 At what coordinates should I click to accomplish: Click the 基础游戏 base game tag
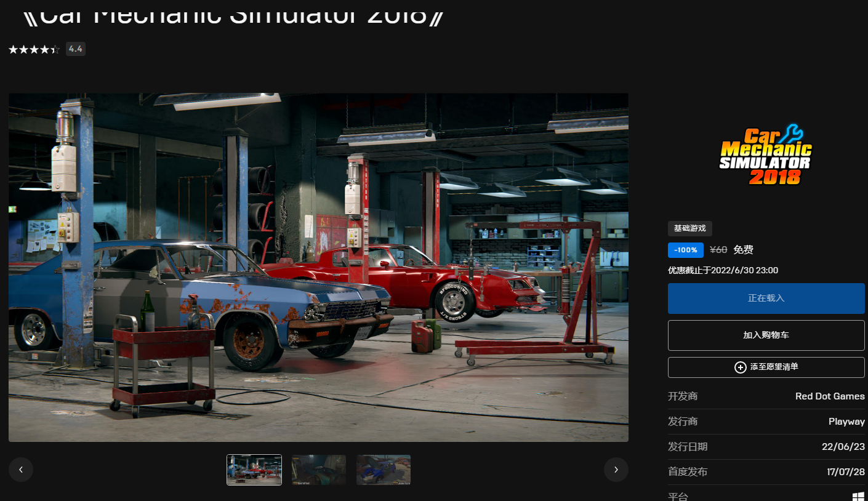[x=690, y=228]
